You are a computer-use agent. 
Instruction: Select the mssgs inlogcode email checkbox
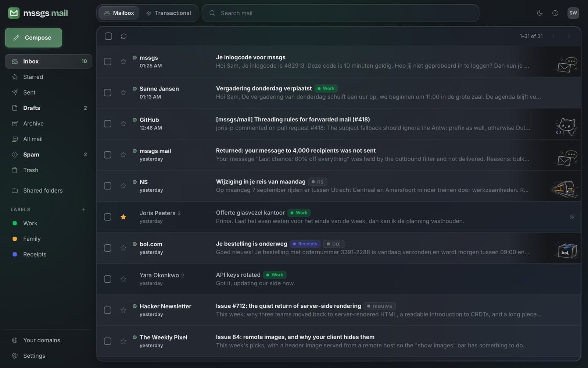108,61
